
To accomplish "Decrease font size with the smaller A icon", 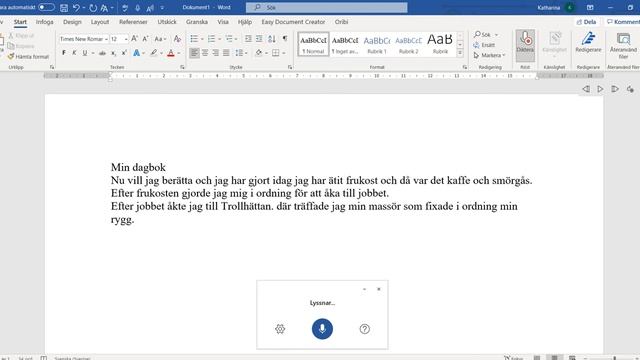I will (x=145, y=39).
